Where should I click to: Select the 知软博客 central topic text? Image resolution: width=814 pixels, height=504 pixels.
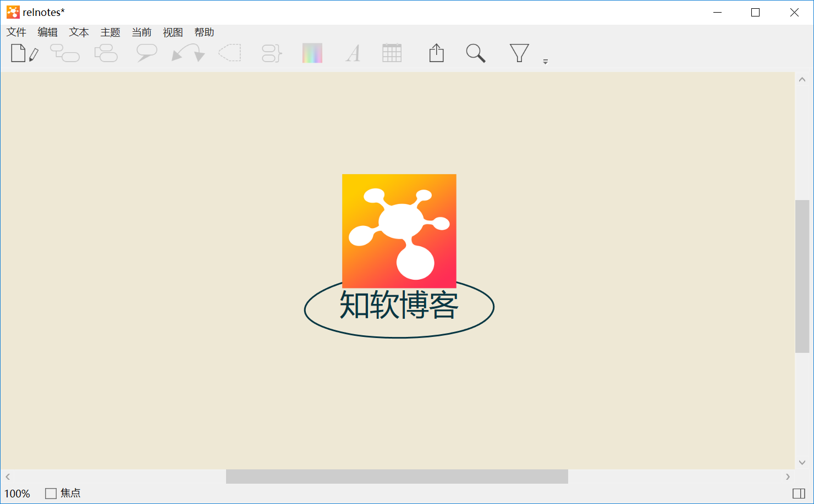[399, 305]
